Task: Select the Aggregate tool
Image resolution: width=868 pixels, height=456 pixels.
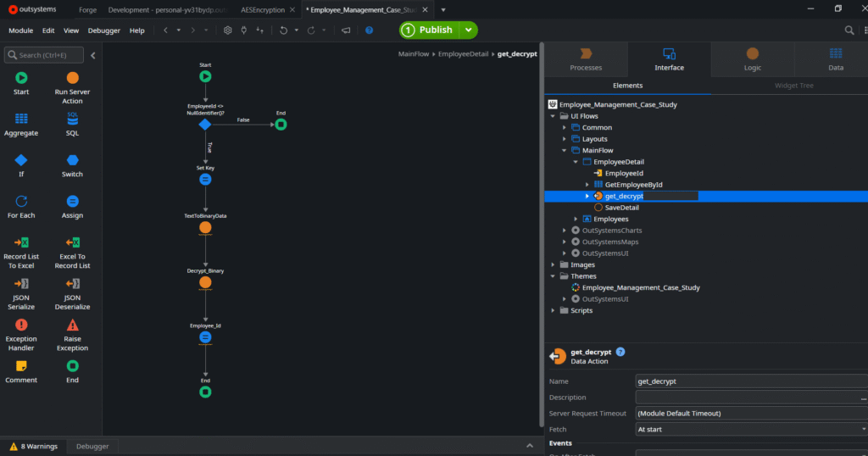Action: pyautogui.click(x=21, y=125)
